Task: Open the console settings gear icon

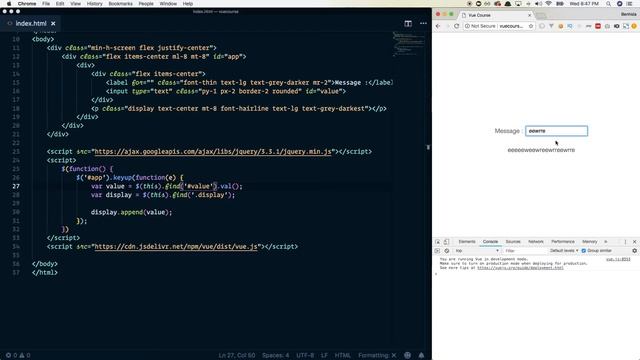Action: [x=634, y=251]
